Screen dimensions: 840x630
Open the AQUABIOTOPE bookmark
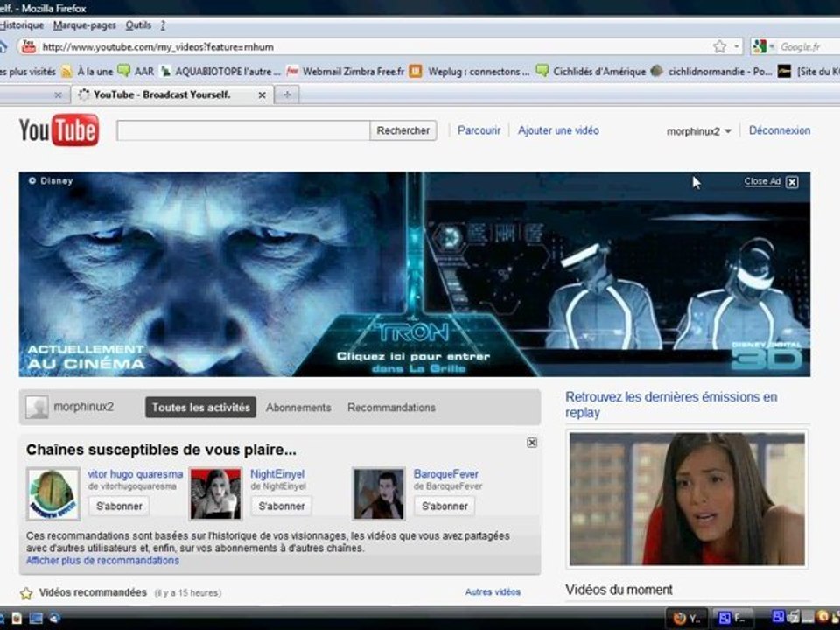[x=220, y=71]
